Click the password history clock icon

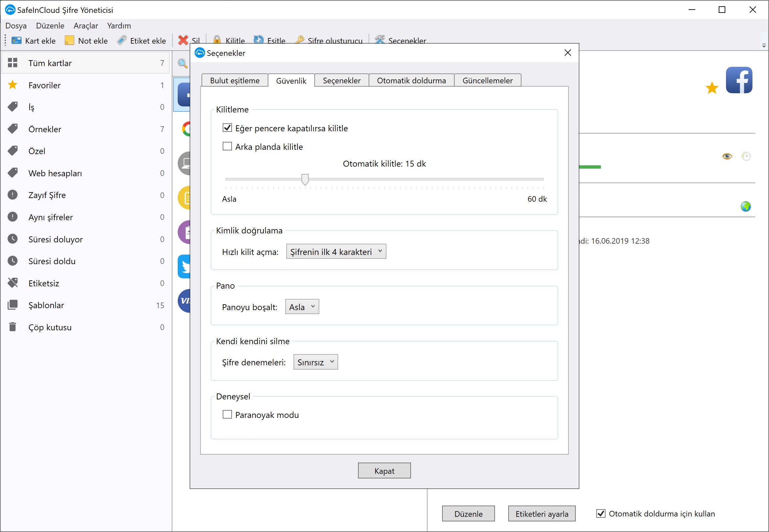[746, 156]
